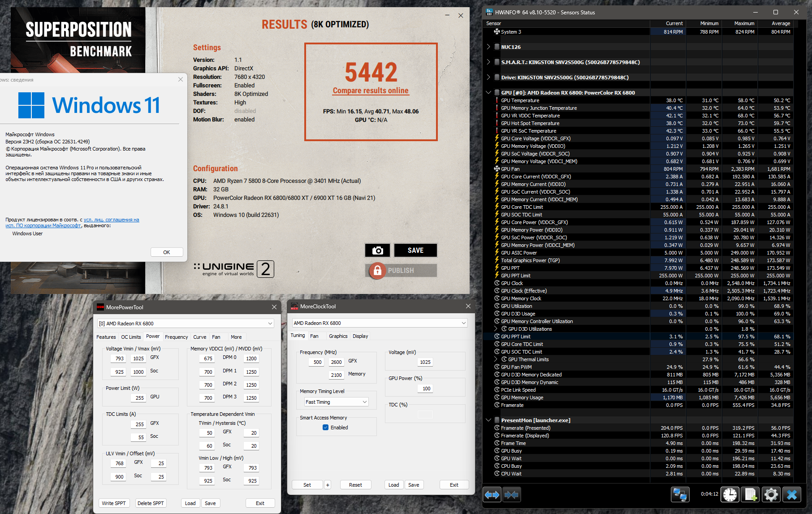Screen dimensions: 812x514
Task: Click Delete SPPT in MorePowerTool
Action: [x=151, y=503]
